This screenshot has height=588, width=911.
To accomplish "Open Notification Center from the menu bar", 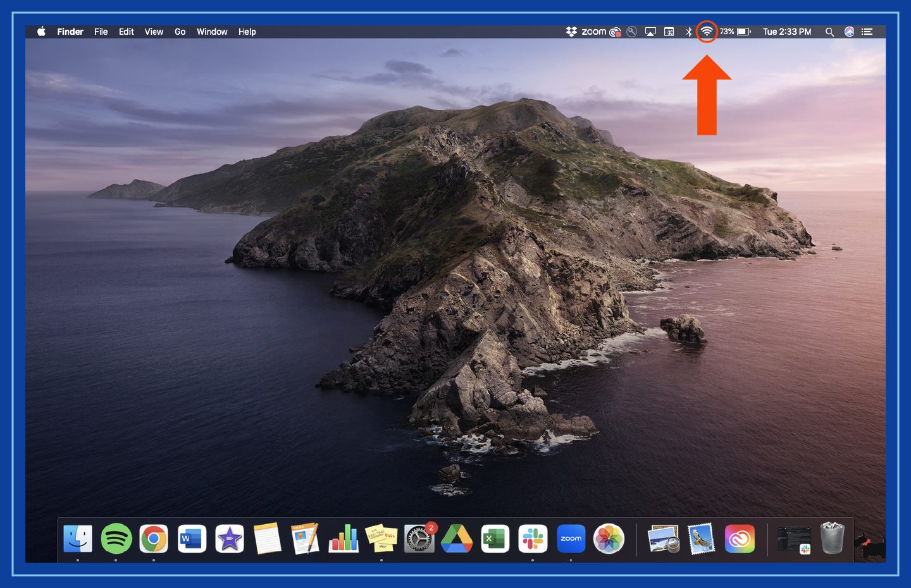I will click(867, 31).
